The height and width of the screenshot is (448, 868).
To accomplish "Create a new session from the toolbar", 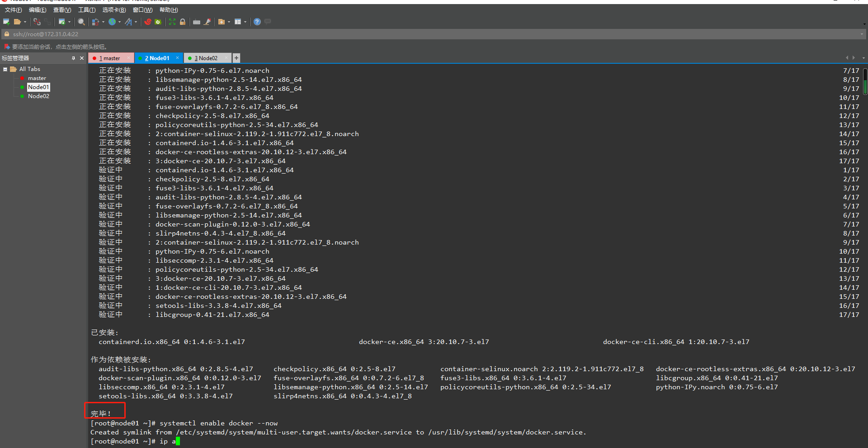I will point(6,22).
